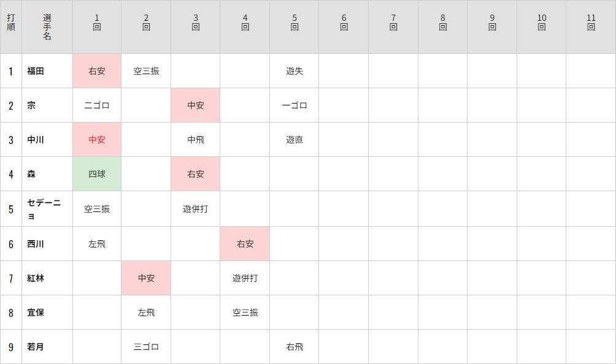
Task: Click セデーニョ's 遊併打 in 3回
Action: [195, 209]
